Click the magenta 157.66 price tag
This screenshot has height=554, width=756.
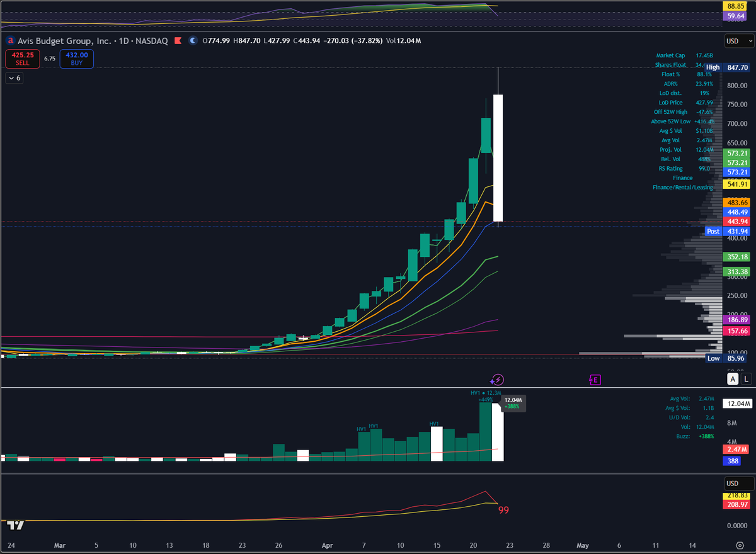click(737, 331)
